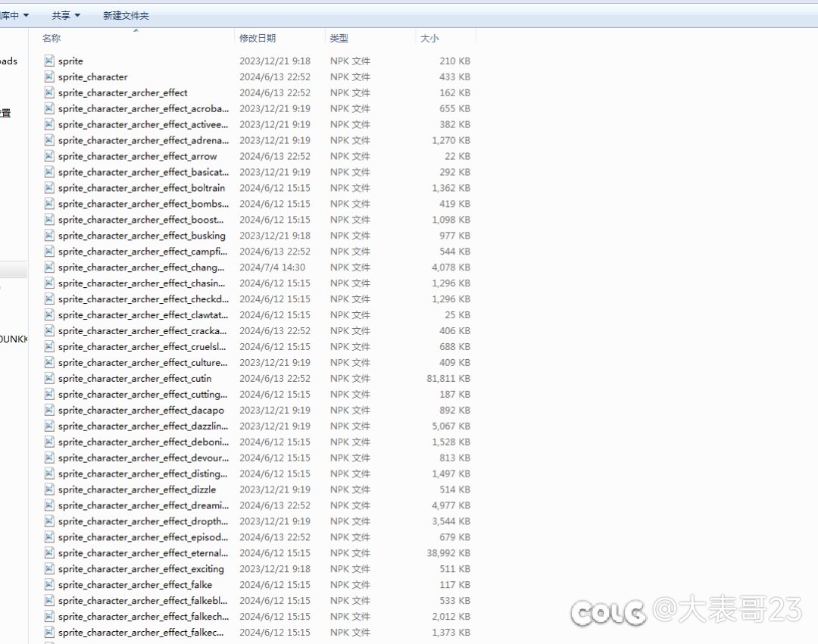
Task: Select file sprite_character_archer_effect
Action: (x=123, y=93)
